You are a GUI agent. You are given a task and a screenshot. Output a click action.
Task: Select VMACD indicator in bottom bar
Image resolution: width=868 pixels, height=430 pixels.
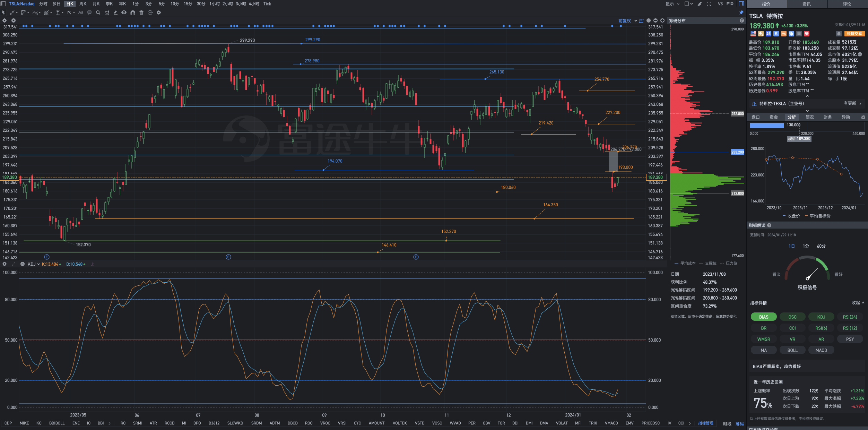point(611,423)
